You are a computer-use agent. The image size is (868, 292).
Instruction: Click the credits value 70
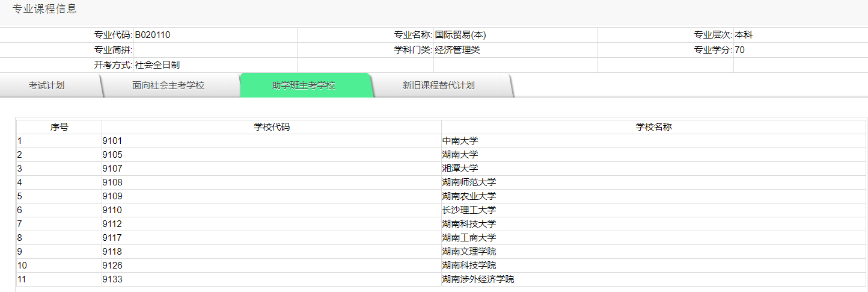point(739,50)
